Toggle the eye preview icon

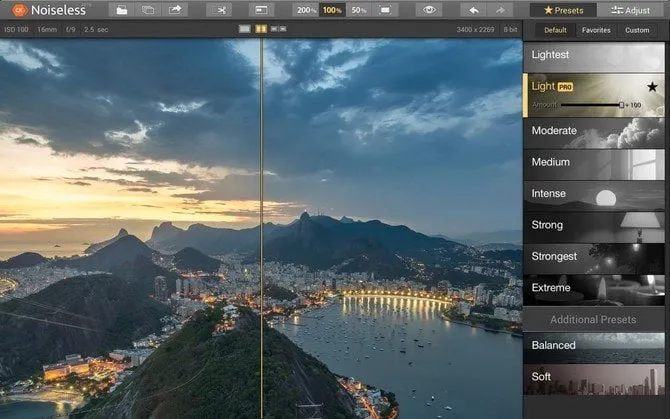[429, 10]
